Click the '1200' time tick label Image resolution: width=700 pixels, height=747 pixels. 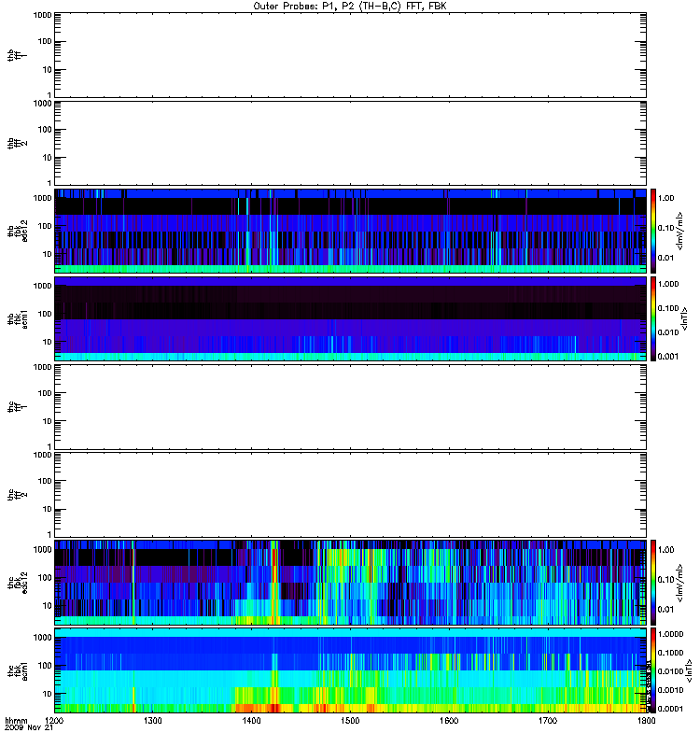(x=54, y=721)
